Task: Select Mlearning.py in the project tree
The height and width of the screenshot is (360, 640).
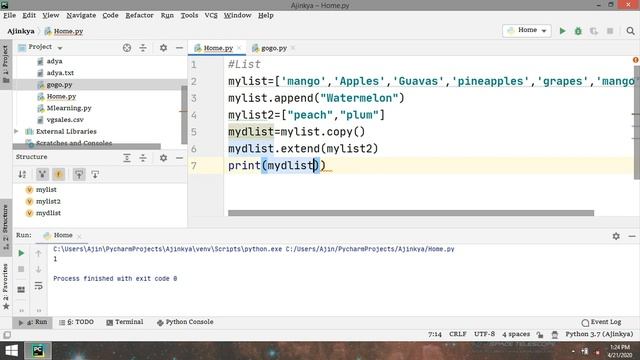Action: [69, 108]
